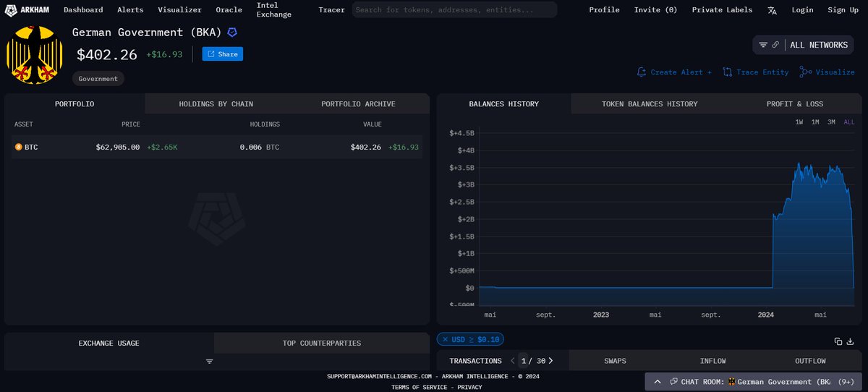This screenshot has height=392, width=868.
Task: Click the 0.006 BTC holdings value
Action: (x=260, y=147)
